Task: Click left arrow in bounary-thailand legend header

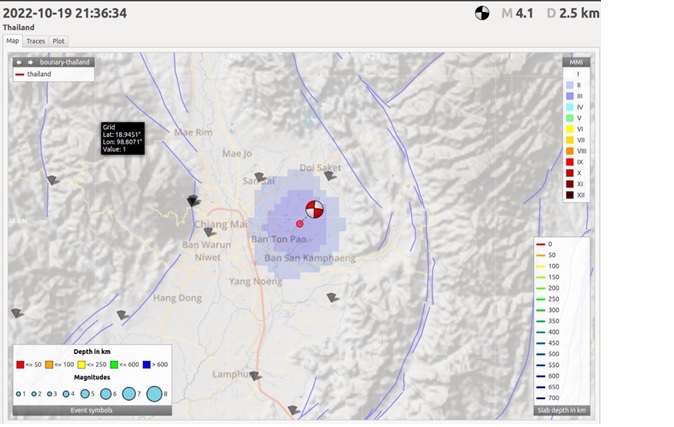Action: 18,62
